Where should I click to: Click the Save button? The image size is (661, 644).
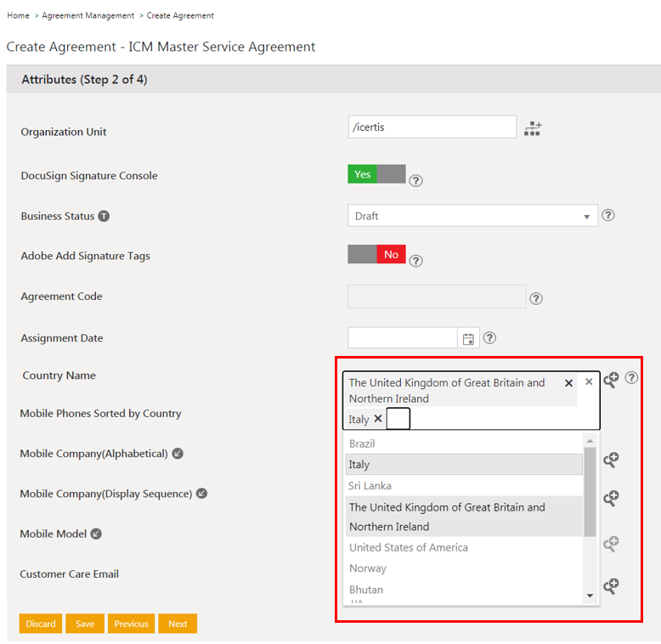pyautogui.click(x=85, y=624)
